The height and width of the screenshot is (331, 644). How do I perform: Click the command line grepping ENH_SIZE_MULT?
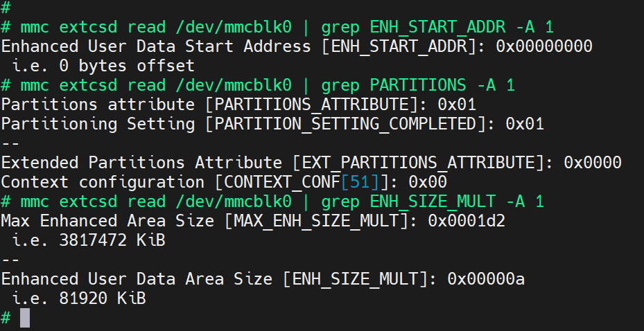tap(272, 202)
